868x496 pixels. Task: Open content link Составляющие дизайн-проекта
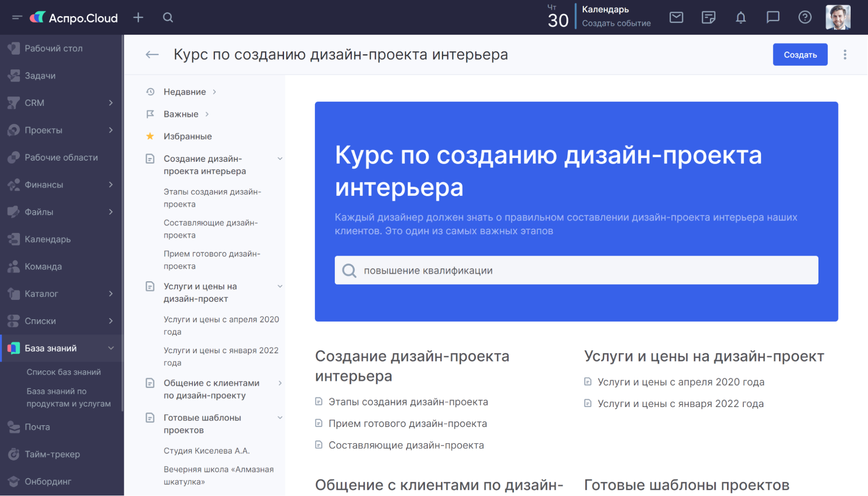click(x=406, y=446)
